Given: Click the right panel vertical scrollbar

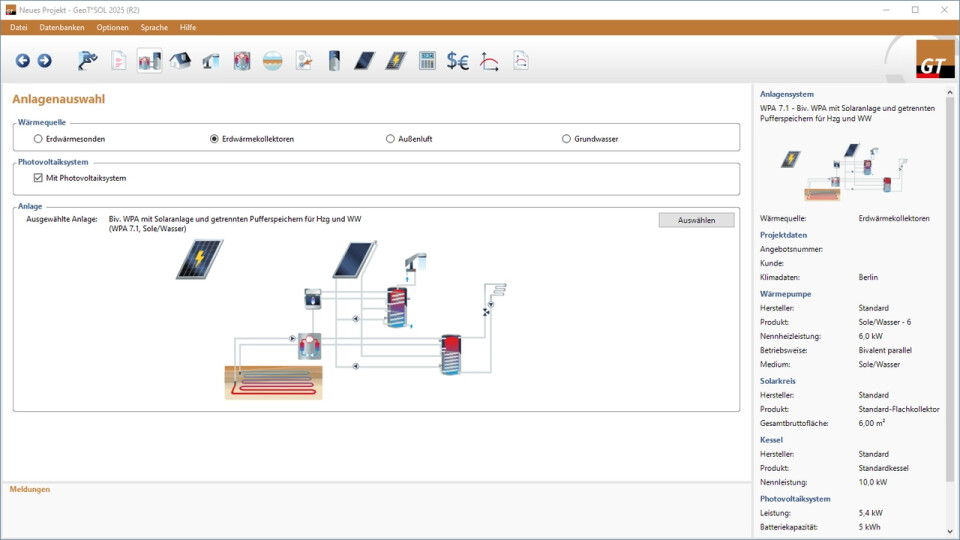Looking at the screenshot, I should pos(949,300).
